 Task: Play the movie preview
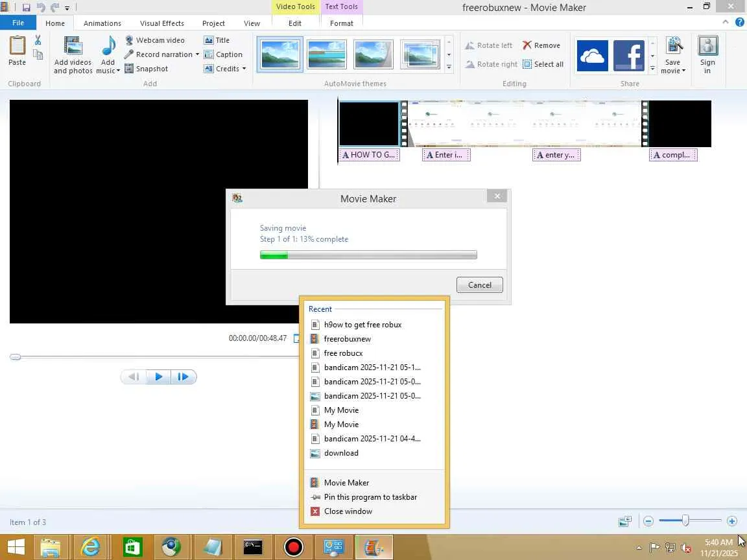pos(159,377)
